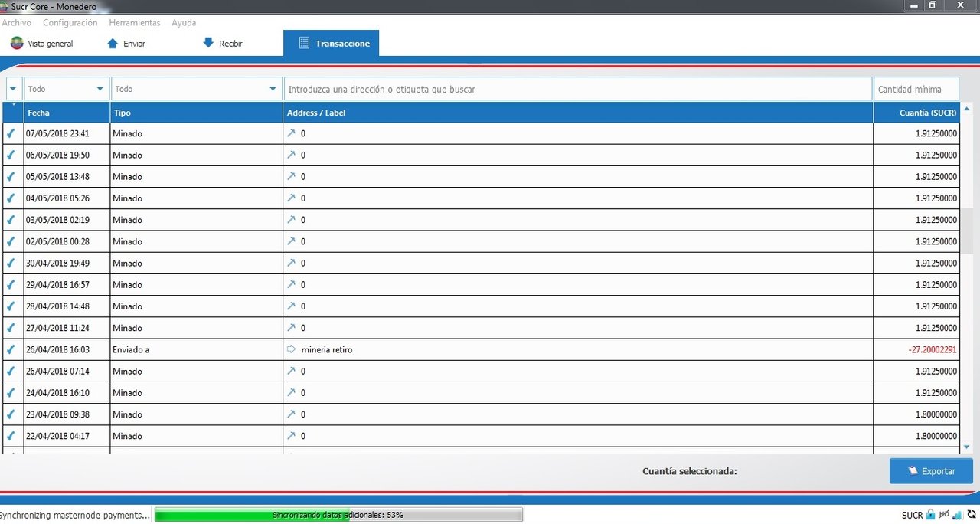Click the Cuantía seleccionada label

point(690,471)
